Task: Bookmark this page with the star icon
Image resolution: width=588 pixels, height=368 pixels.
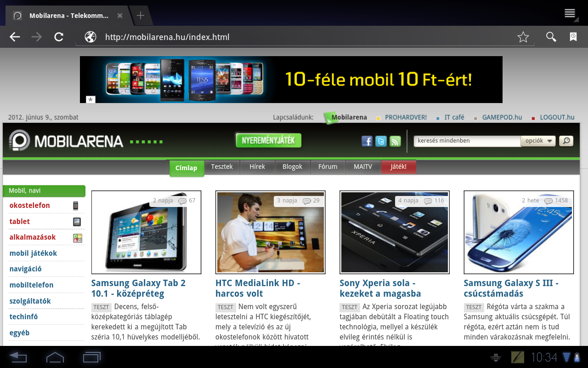Action: (523, 37)
